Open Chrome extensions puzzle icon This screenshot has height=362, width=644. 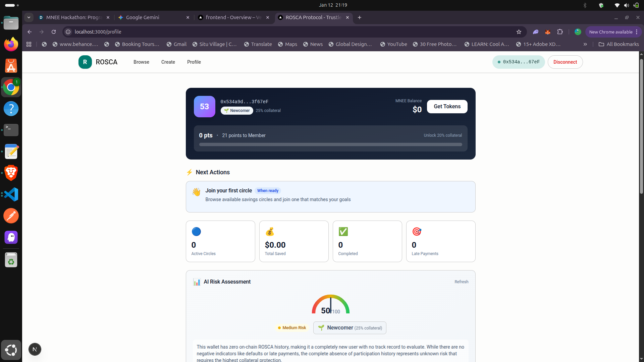(560, 32)
